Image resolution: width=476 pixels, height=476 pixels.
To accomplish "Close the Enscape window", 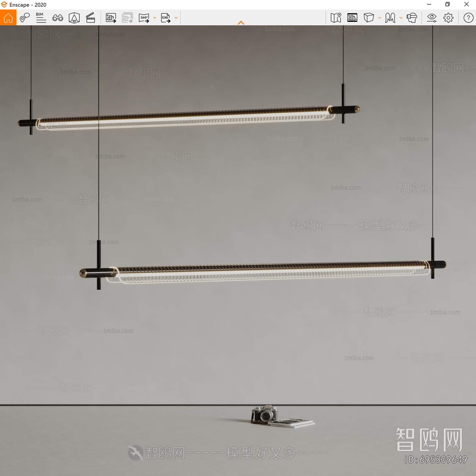I will tap(466, 4).
